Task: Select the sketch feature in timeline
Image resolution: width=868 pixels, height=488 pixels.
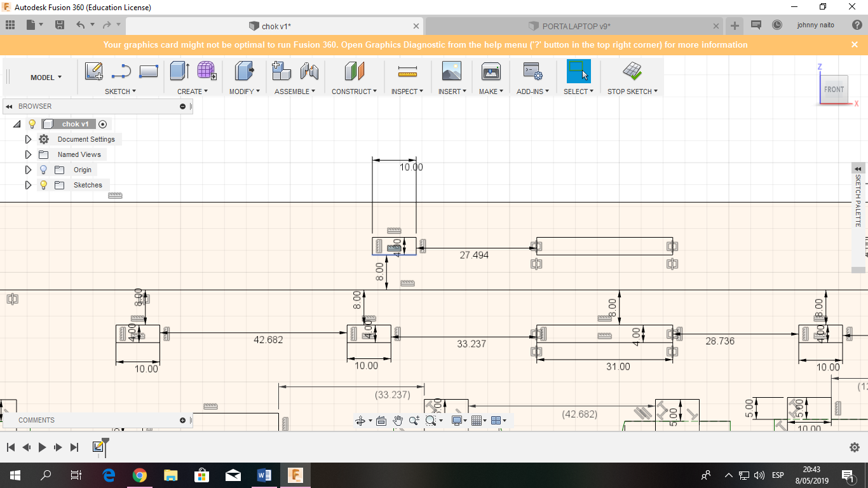Action: point(98,447)
